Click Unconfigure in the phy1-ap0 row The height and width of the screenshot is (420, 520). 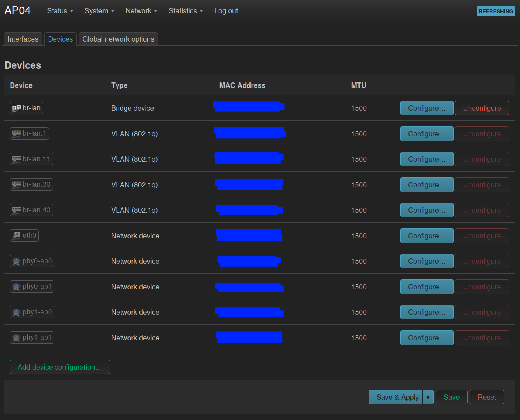point(482,312)
